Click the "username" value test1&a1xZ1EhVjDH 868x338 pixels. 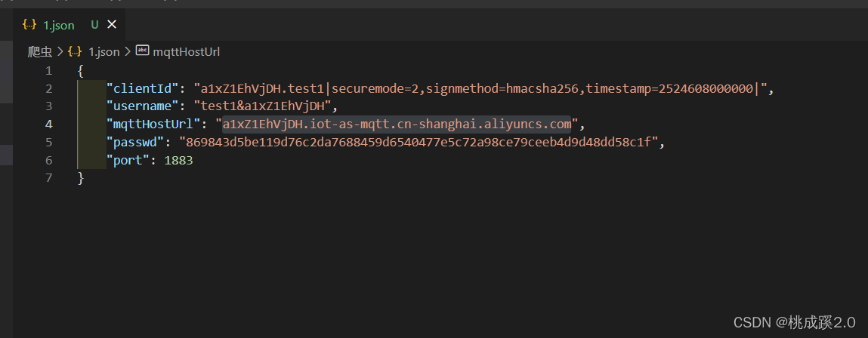262,106
